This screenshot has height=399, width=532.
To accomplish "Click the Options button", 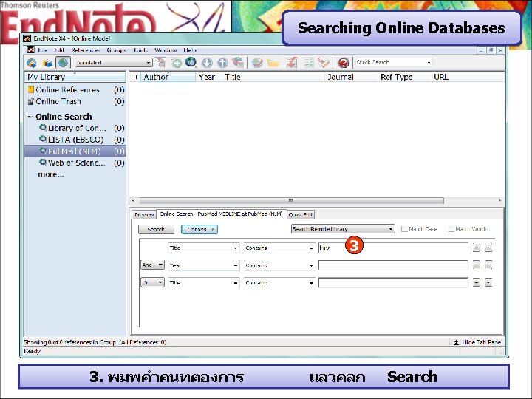I will point(199,229).
